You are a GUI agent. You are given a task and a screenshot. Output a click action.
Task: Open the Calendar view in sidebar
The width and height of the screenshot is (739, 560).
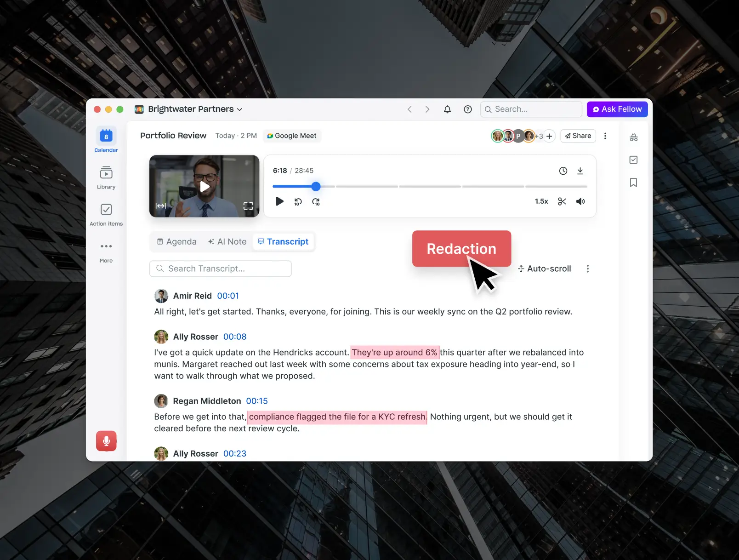[106, 140]
